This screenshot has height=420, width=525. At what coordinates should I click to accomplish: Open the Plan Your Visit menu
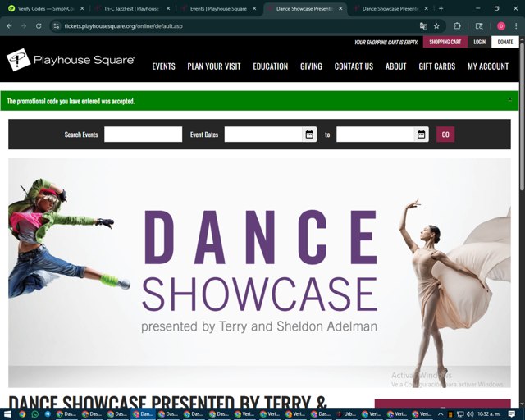(214, 66)
